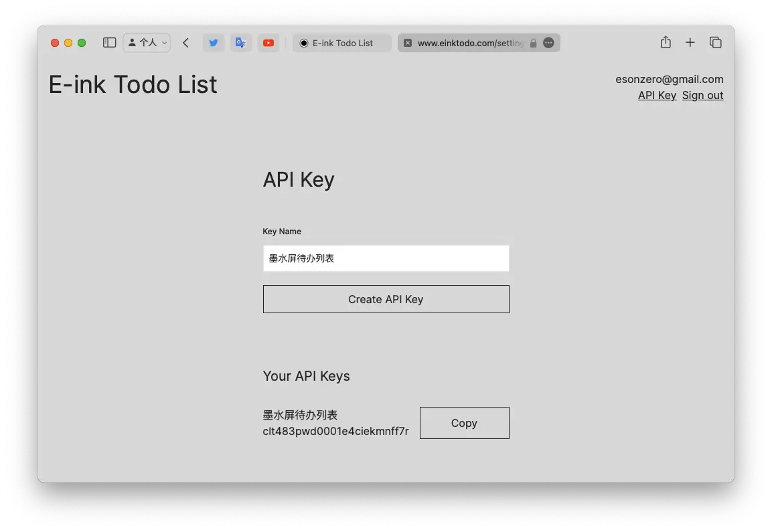
Task: Sign out of the account
Action: pos(702,95)
